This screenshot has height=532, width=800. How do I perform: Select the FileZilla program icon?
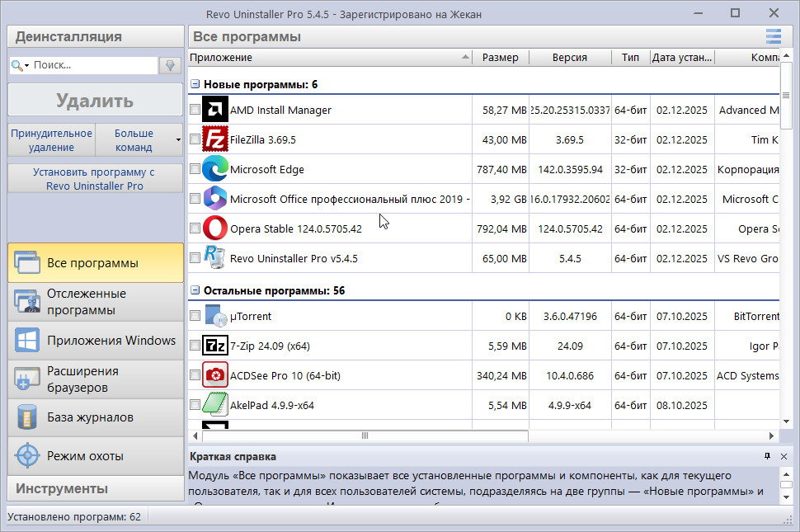[214, 139]
